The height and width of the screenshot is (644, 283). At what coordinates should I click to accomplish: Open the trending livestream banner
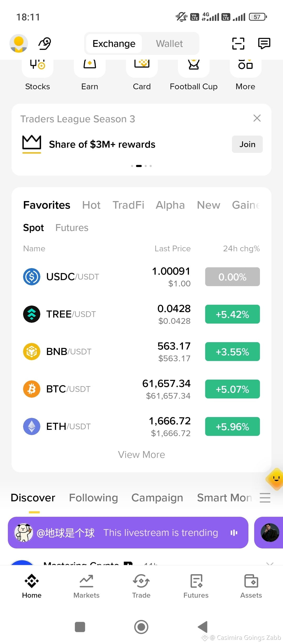click(x=128, y=532)
